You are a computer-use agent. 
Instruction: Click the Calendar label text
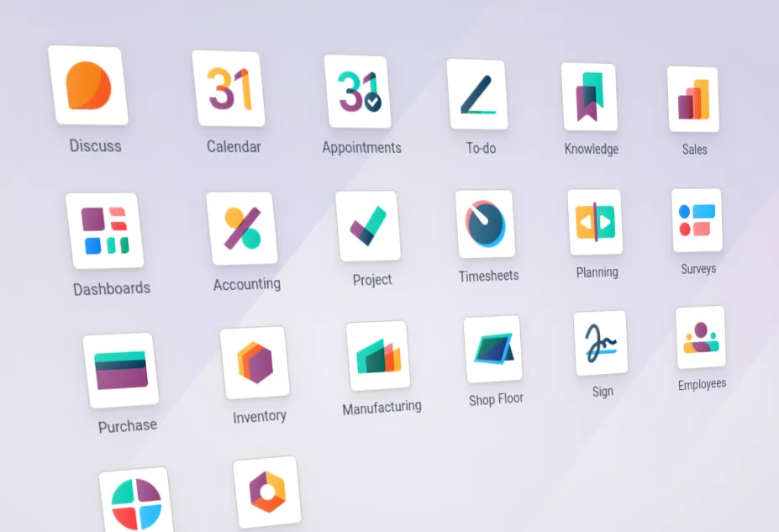pos(234,146)
